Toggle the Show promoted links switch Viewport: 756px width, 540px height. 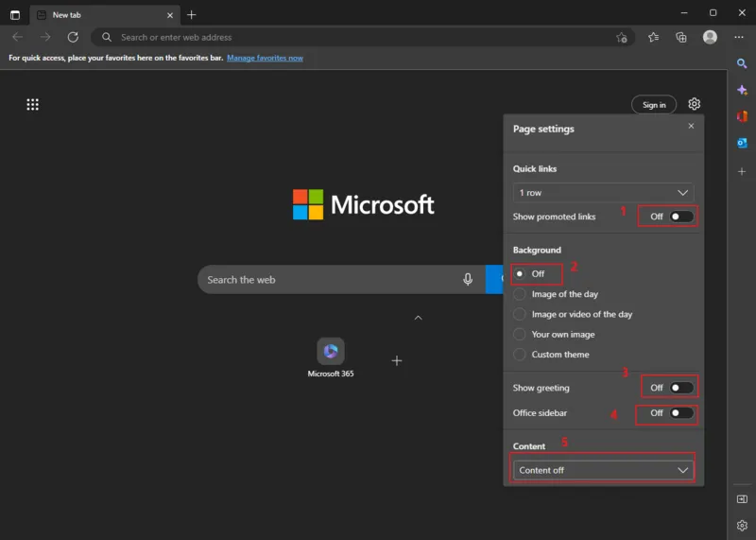[x=681, y=217]
